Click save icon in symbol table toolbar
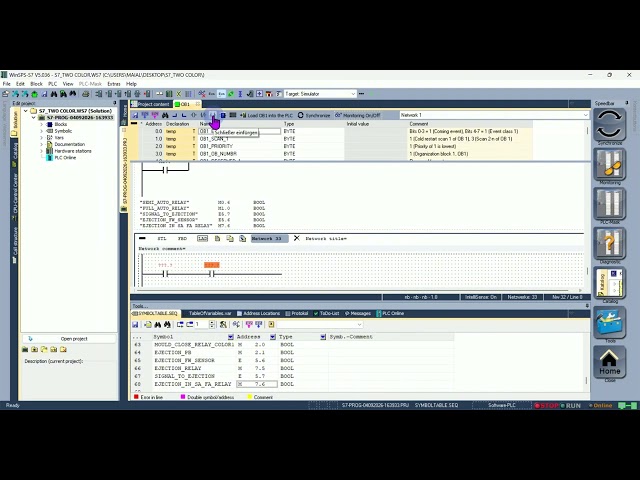The width and height of the screenshot is (640, 480). point(135,324)
